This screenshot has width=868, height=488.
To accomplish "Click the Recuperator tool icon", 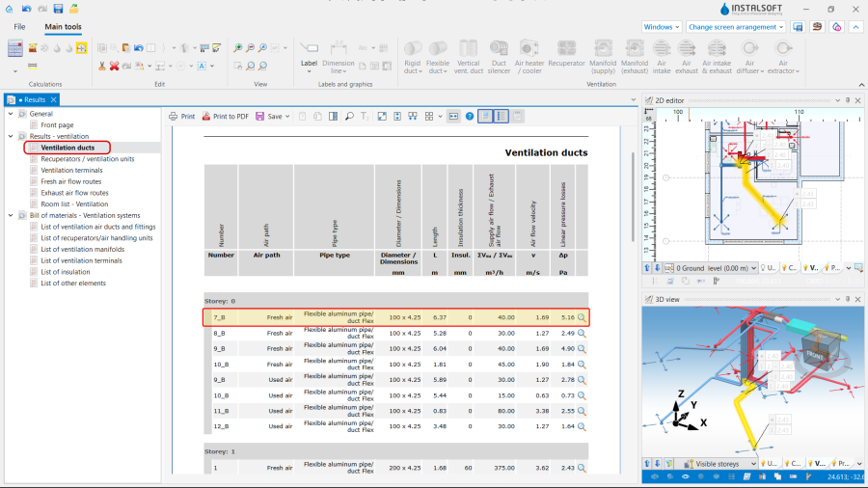I will [x=564, y=49].
